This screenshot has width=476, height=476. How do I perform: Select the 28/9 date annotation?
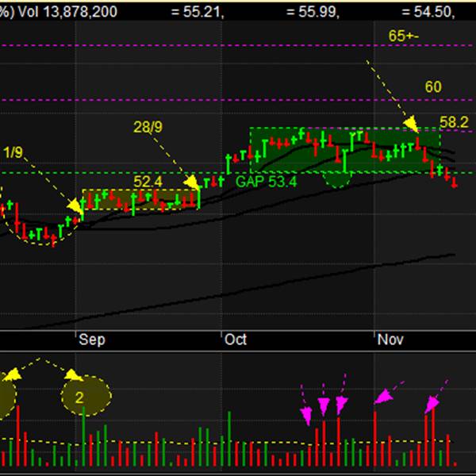148,127
